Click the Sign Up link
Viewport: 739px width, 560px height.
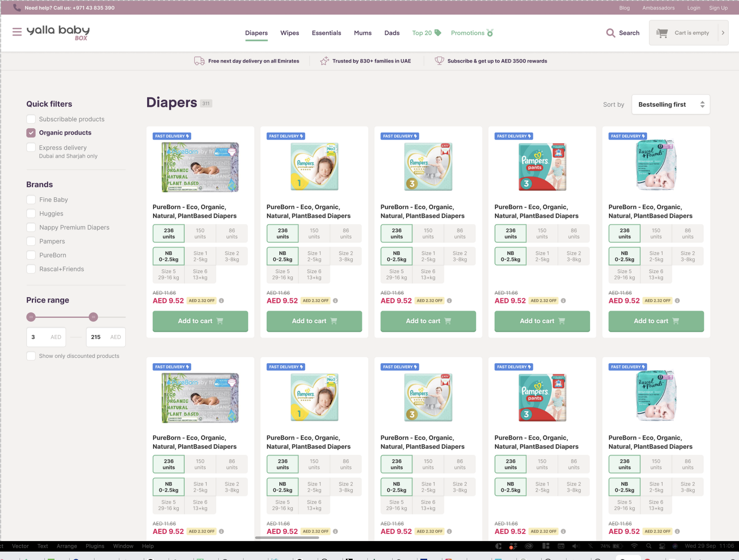[718, 8]
